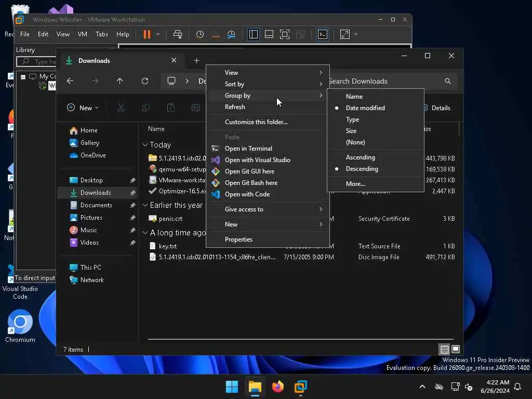
Task: Open VM menu in VMware Workstation
Action: [x=83, y=34]
